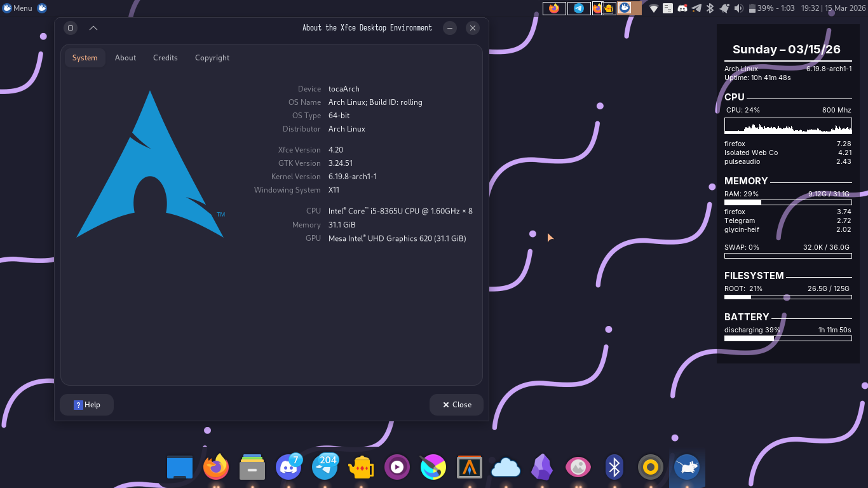Open the Discord tray icon in the top panel
Screen dimensions: 868x488
point(682,8)
